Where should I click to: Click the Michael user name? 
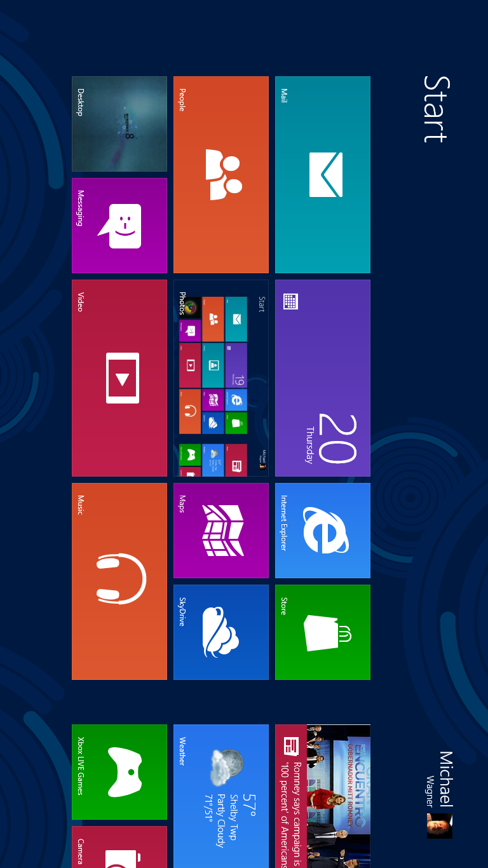[446, 779]
